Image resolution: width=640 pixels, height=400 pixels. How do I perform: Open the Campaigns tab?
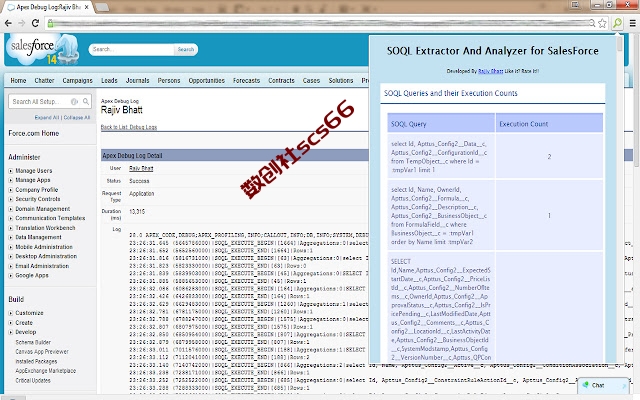coord(78,80)
